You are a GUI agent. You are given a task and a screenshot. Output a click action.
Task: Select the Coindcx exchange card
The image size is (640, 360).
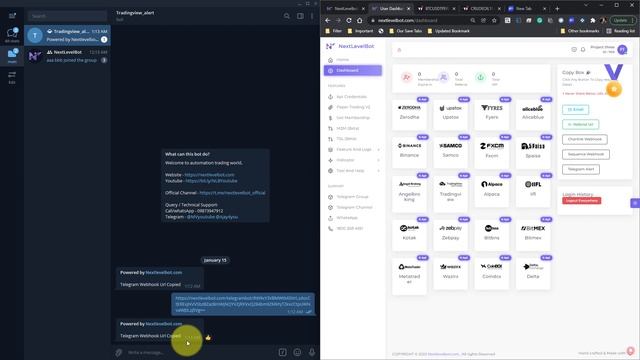tap(492, 273)
